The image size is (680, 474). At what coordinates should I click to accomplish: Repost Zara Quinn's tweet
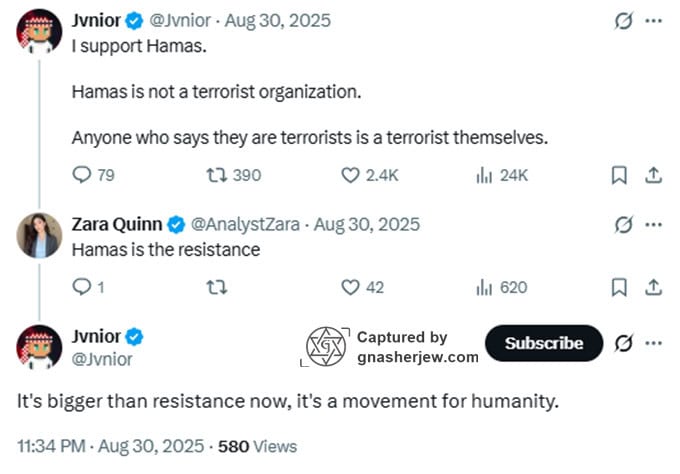coord(215,287)
